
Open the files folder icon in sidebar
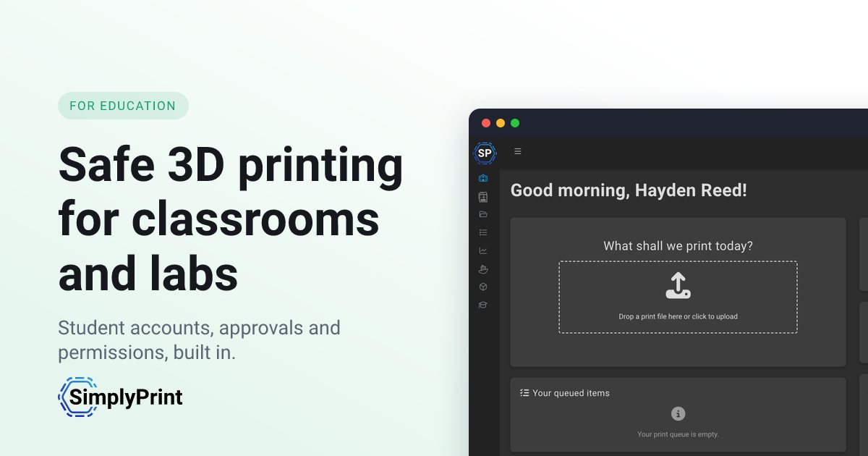(x=483, y=214)
